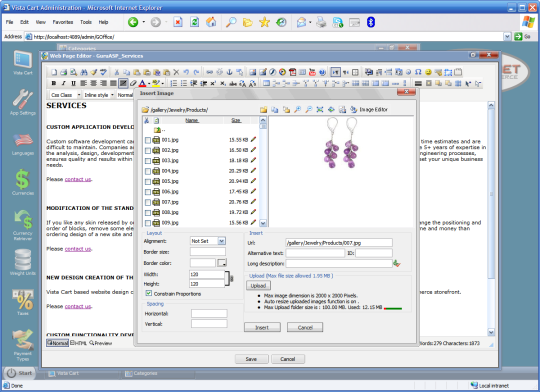Open the File menu
The height and width of the screenshot is (392, 540).
(x=9, y=22)
